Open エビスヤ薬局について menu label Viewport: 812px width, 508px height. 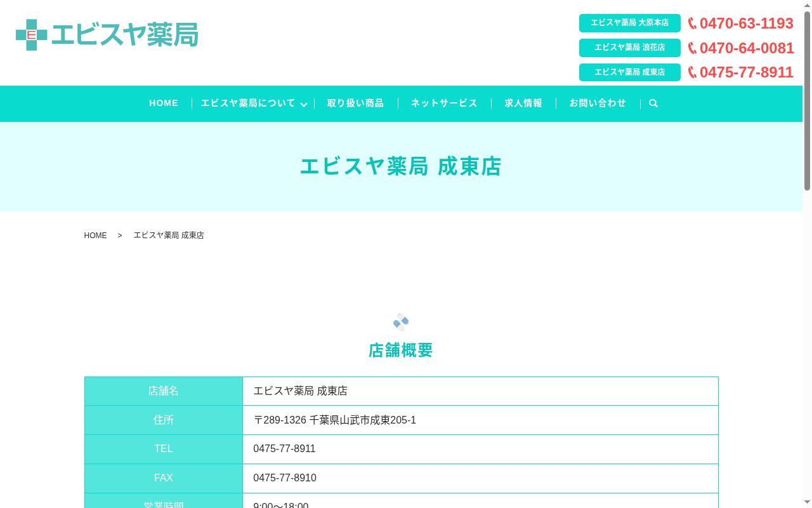point(248,103)
